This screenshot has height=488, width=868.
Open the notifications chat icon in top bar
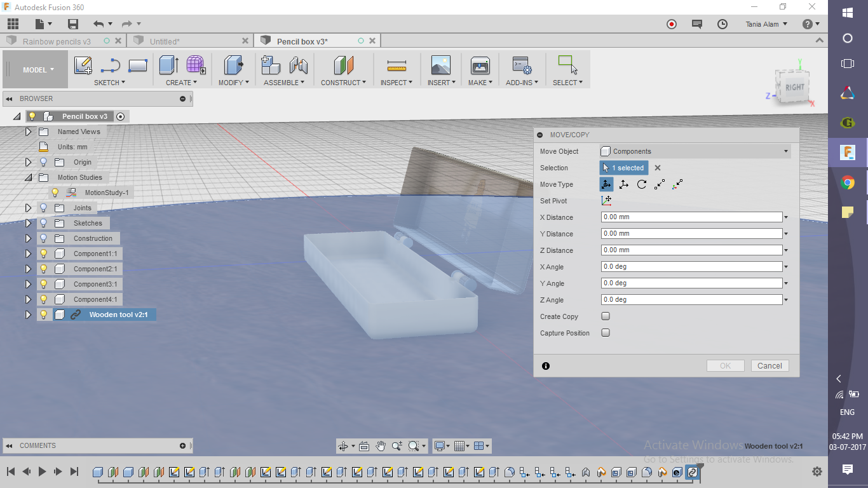(x=697, y=24)
